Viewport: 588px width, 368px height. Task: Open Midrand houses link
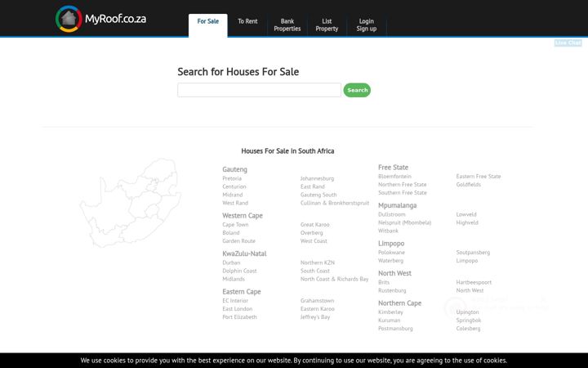(x=233, y=195)
